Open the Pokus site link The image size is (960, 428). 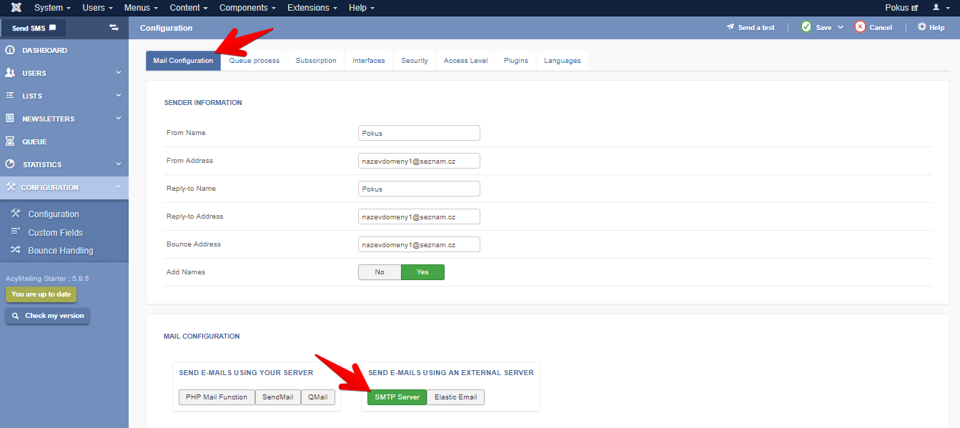tap(902, 8)
